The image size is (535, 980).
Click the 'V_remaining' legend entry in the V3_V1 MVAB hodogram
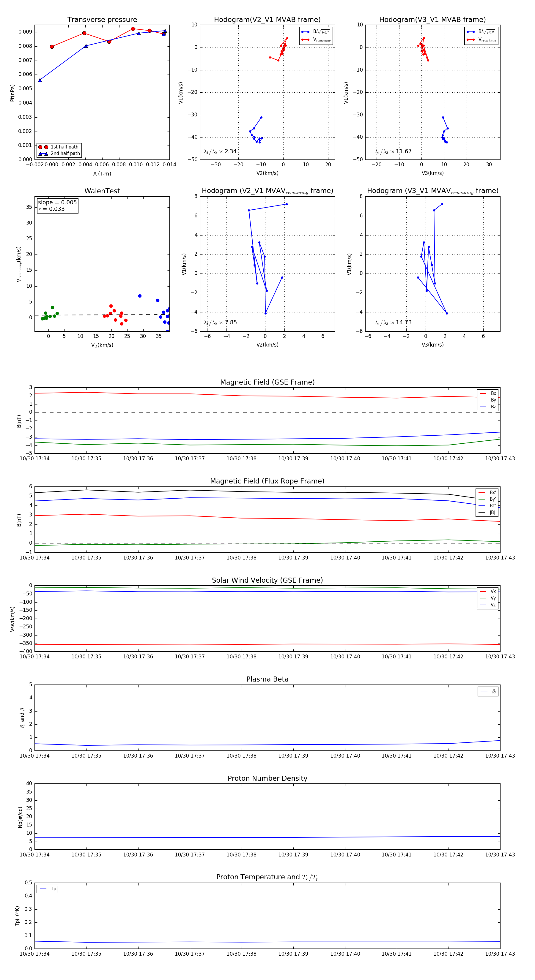click(x=481, y=39)
